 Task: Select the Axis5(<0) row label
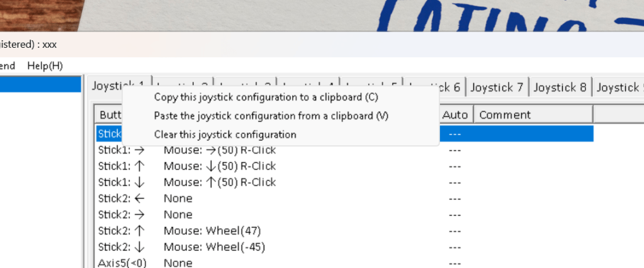(122, 263)
